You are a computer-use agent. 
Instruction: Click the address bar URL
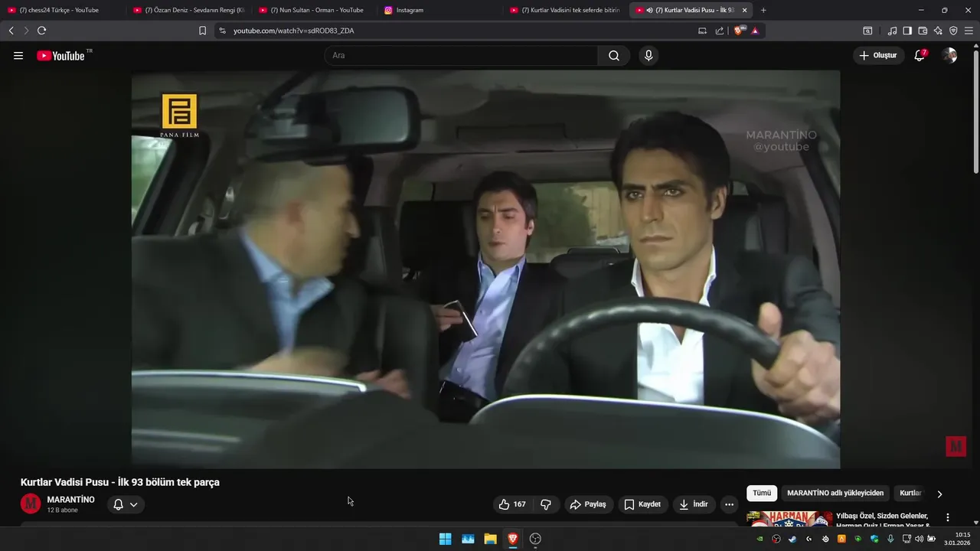tap(293, 31)
